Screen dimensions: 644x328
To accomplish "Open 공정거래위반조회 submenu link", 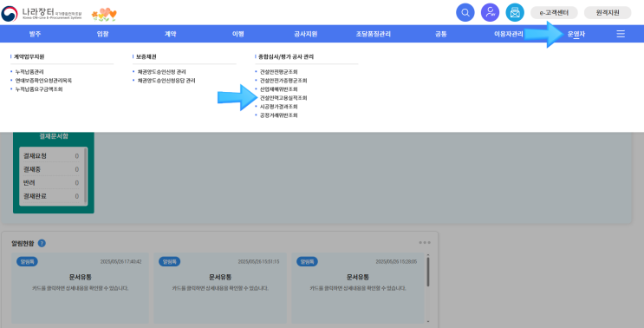I will click(x=278, y=115).
